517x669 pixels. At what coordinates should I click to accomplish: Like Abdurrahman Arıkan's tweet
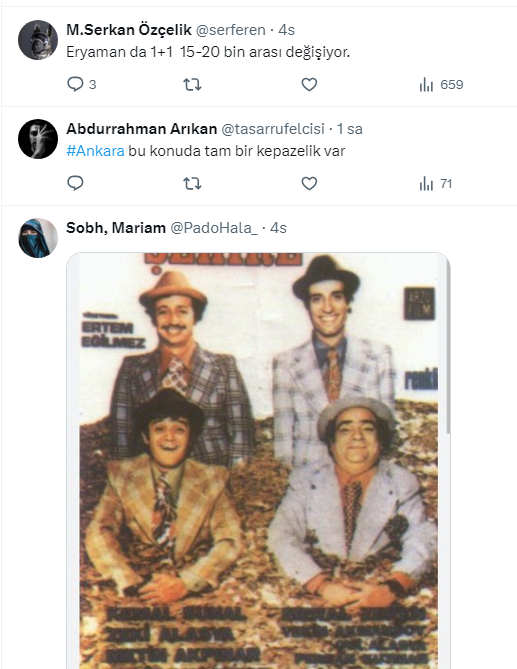click(309, 183)
